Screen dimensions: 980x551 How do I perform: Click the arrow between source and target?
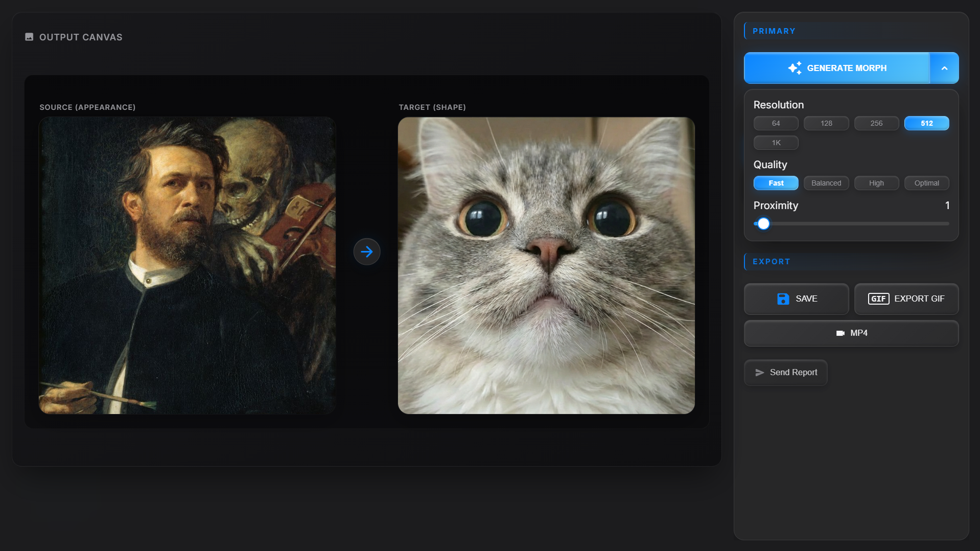point(367,251)
